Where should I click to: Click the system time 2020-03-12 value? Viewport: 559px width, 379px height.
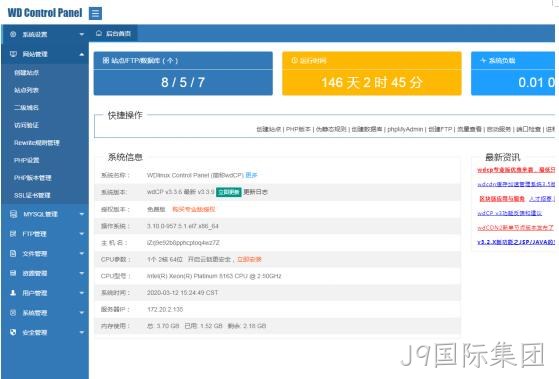[182, 292]
